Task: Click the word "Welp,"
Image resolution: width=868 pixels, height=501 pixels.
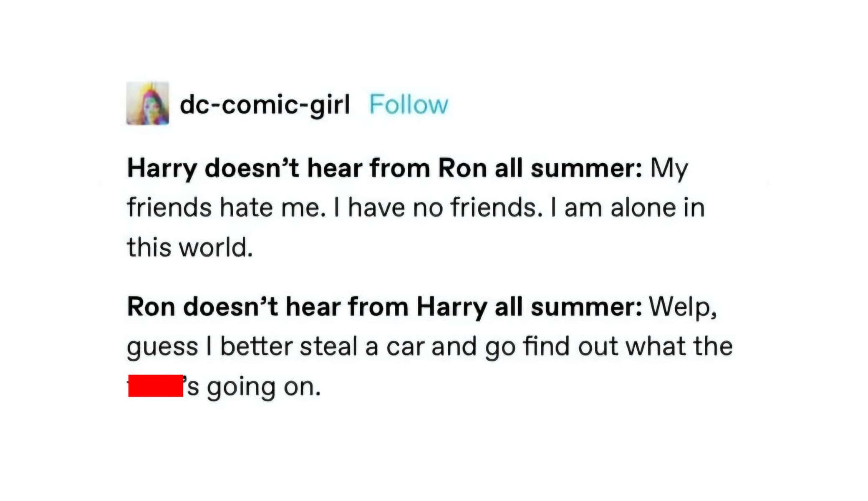Action: pyautogui.click(x=682, y=308)
